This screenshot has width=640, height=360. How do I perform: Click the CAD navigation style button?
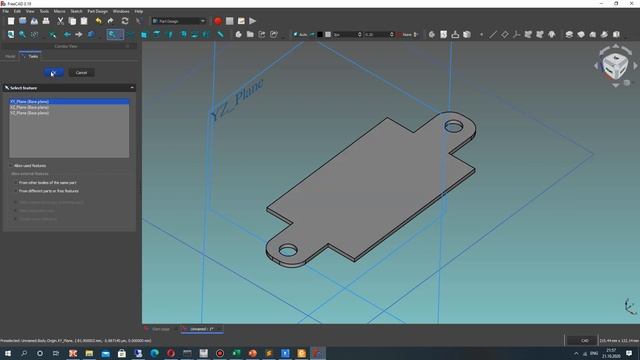(x=581, y=340)
